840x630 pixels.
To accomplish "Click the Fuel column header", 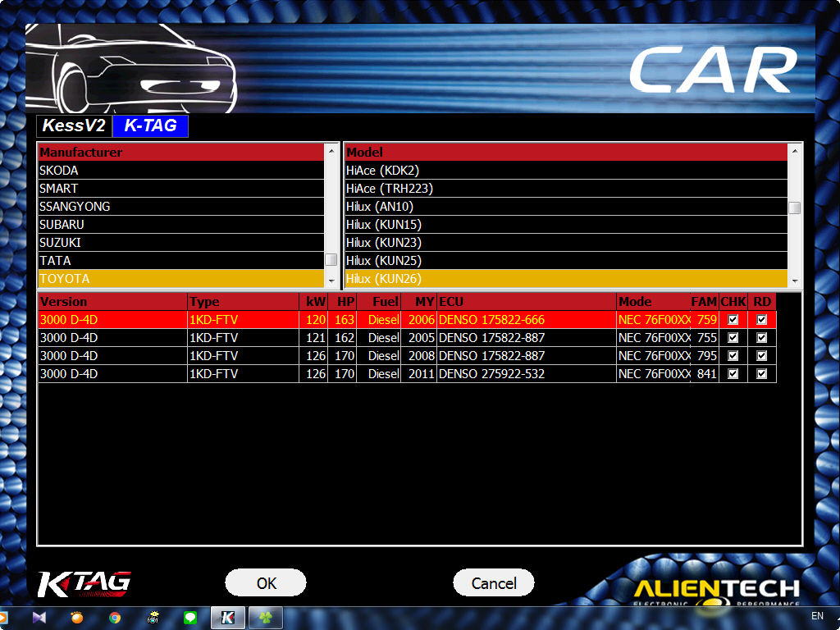I will pos(379,302).
